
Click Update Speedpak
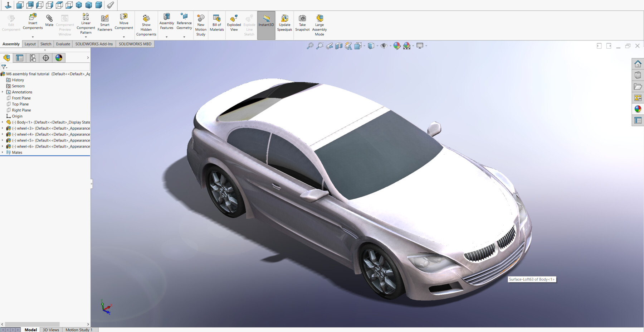[x=284, y=21]
